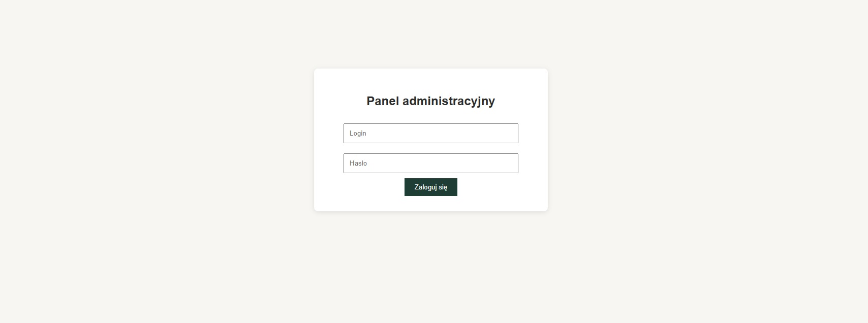Activate the first text field in the form
Viewport: 868px width, 323px height.
pos(430,133)
